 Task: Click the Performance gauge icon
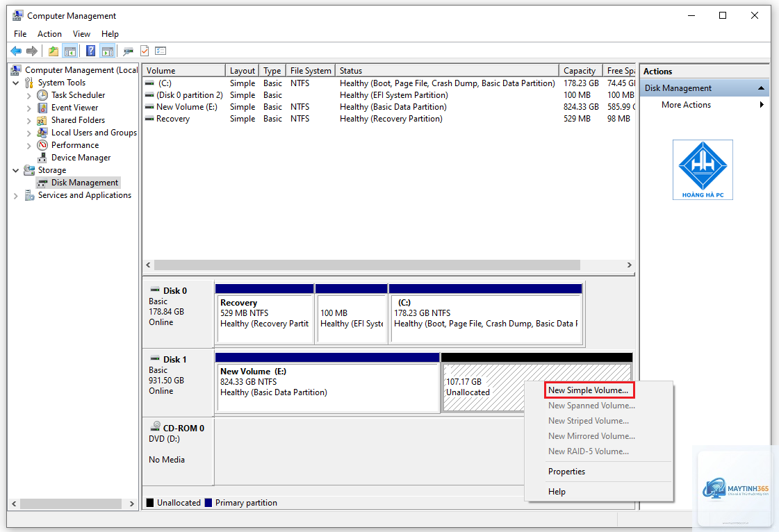42,145
